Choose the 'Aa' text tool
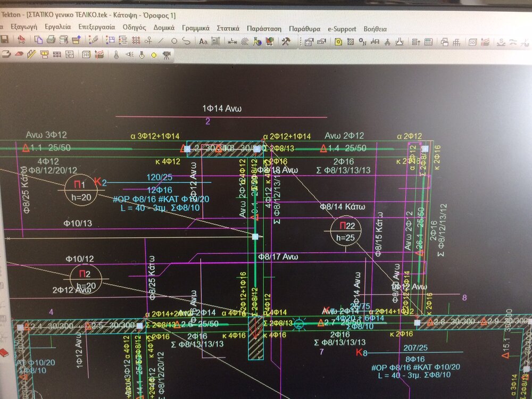The height and width of the screenshot is (399, 532). pyautogui.click(x=203, y=41)
